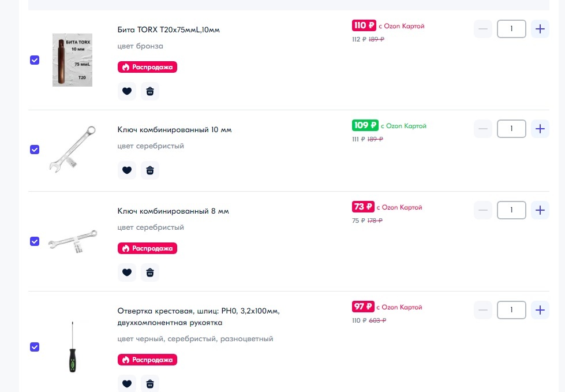Image resolution: width=565 pixels, height=392 pixels.
Task: Uncheck the cross screwdriver item checkbox
Action: pos(35,347)
